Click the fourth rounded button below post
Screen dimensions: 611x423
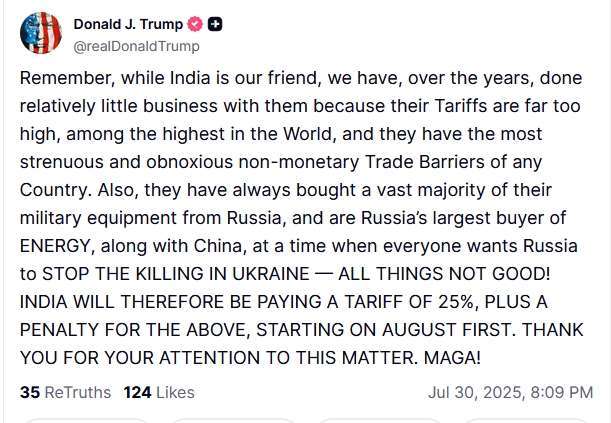[526, 421]
